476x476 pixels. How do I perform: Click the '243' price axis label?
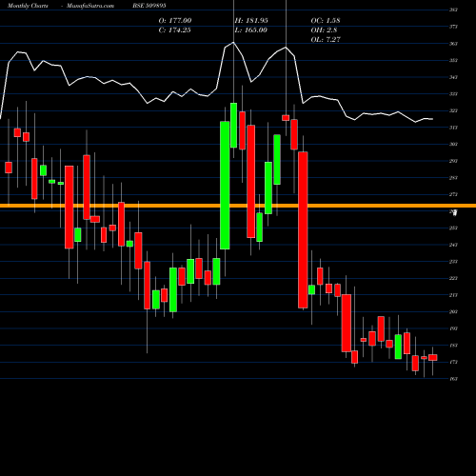tap(453, 245)
